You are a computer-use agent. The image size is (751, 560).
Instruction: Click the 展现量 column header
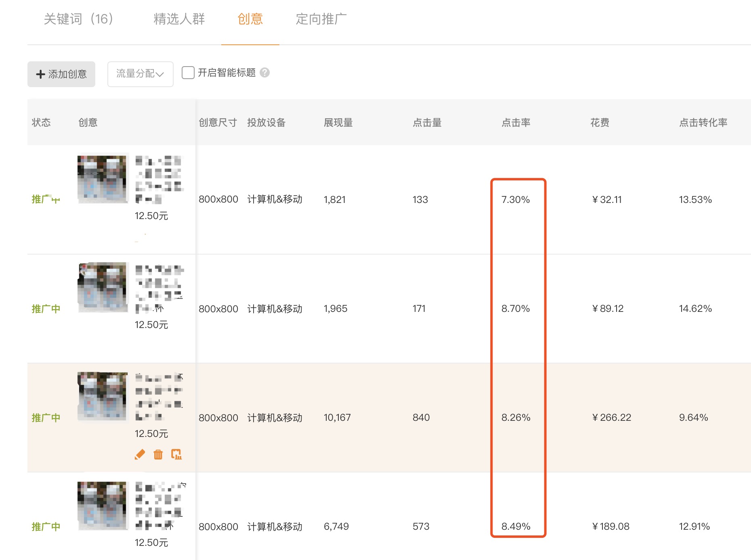pos(338,123)
